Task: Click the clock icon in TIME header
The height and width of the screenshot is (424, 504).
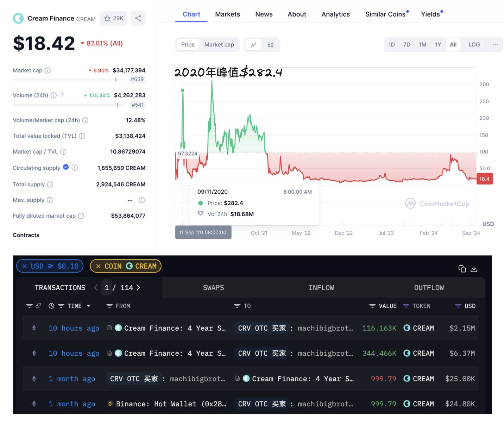Action: [51, 306]
